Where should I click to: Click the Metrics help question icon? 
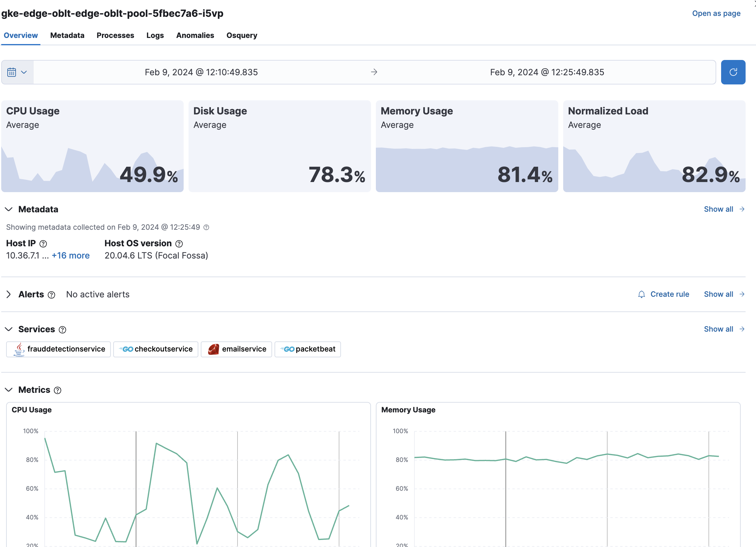click(57, 390)
